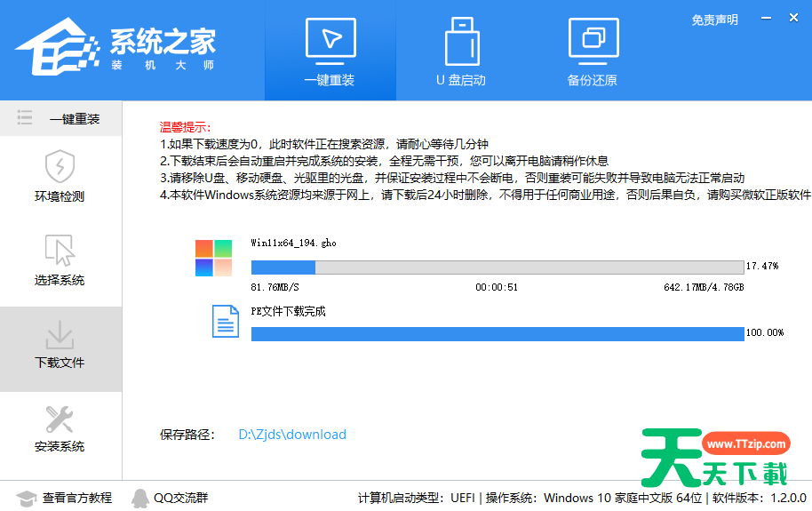Click the 装机大师 subtitle under logo
The image size is (812, 511).
pos(163,65)
